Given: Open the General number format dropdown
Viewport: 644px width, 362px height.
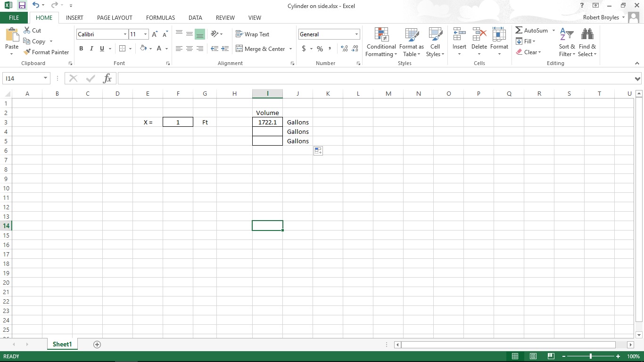Looking at the screenshot, I should click(x=356, y=34).
